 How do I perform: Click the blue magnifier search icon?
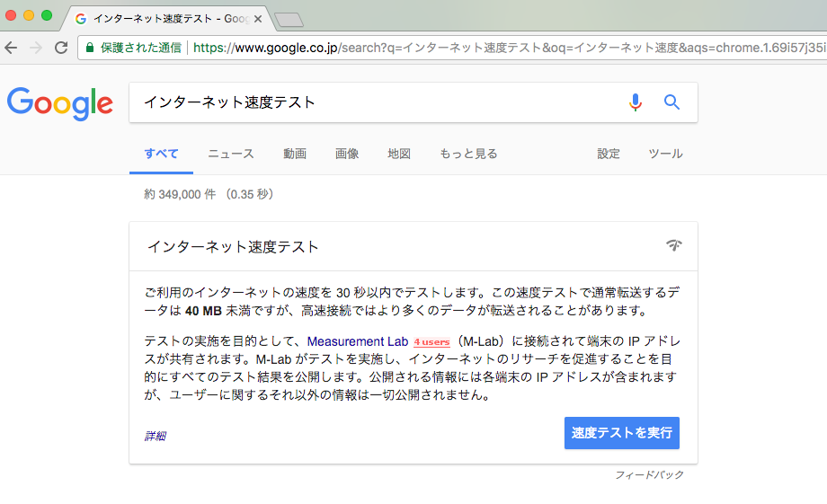coord(671,102)
